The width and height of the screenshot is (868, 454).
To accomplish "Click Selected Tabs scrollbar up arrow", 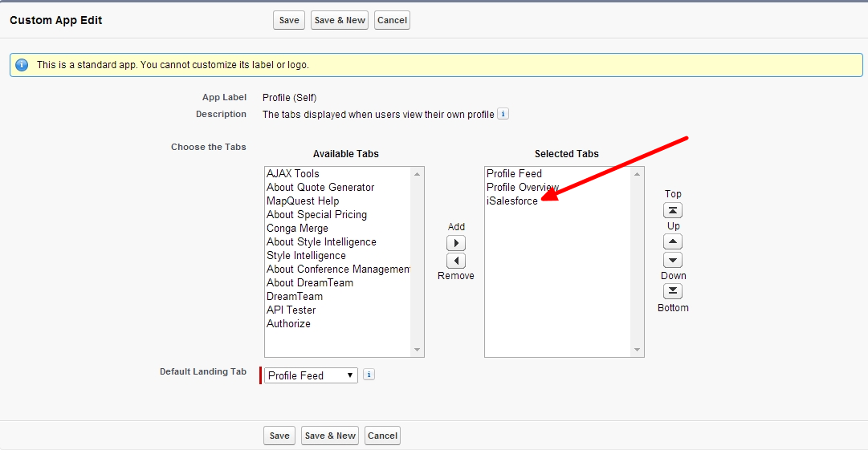I will coord(637,174).
